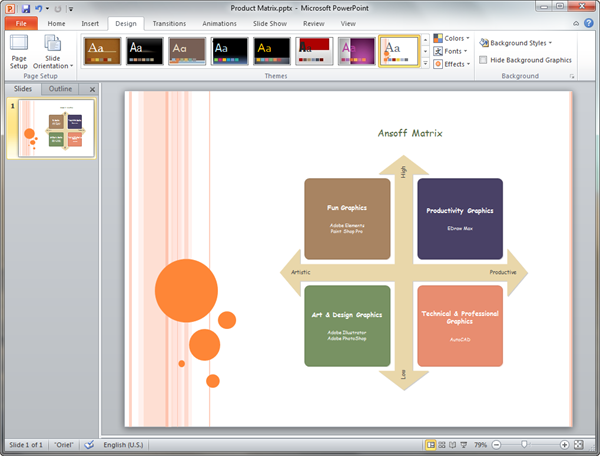Enable Hide Background Graphics checkbox
The height and width of the screenshot is (456, 600).
coord(484,60)
